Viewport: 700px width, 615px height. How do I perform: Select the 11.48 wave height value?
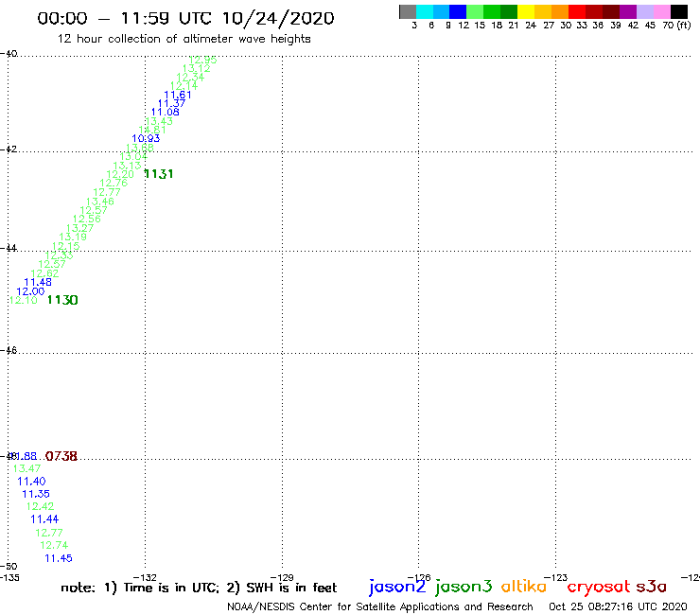click(x=38, y=282)
